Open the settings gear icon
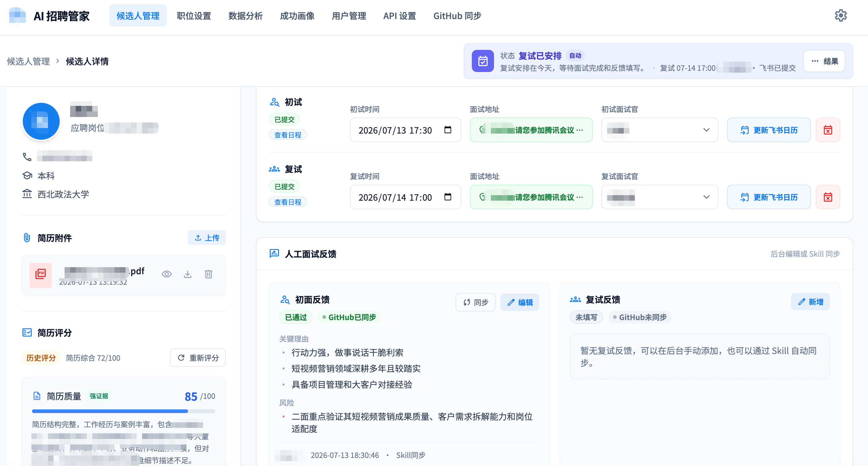The width and height of the screenshot is (868, 466). point(840,15)
